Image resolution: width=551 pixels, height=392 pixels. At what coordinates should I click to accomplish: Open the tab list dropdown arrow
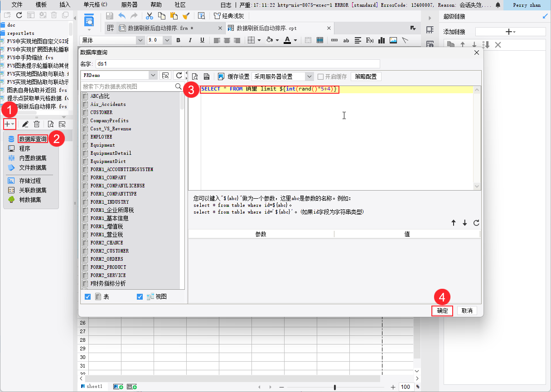pos(413,28)
